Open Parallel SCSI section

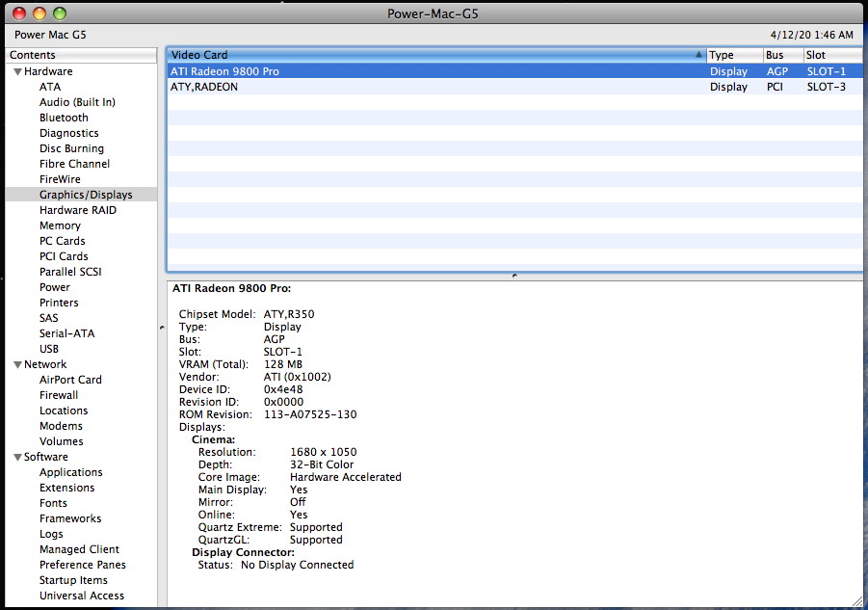pos(70,272)
